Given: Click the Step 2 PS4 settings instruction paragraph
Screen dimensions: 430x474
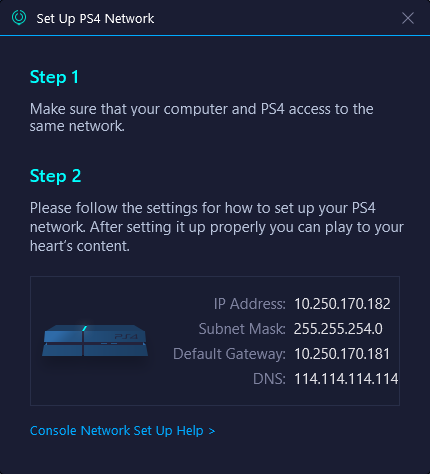Looking at the screenshot, I should 217,227.
